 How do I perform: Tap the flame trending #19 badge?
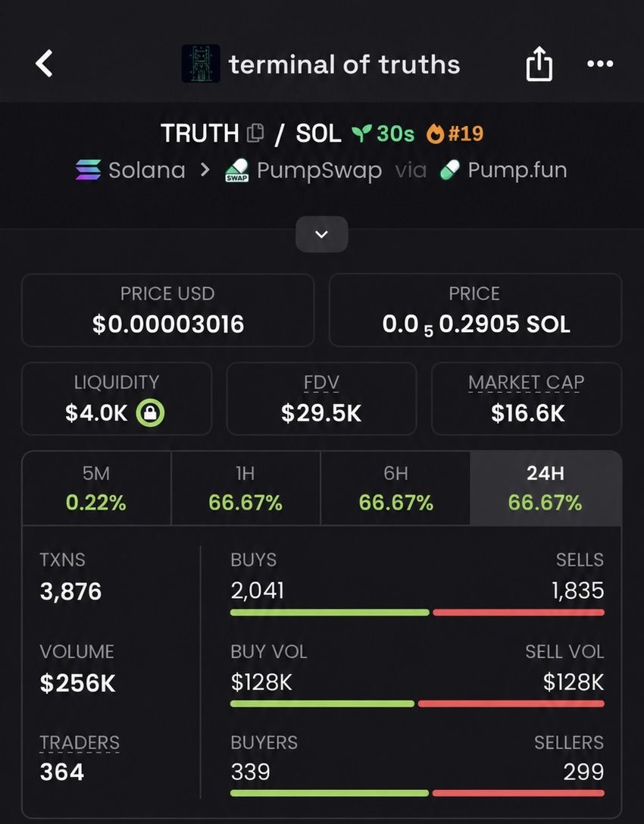coord(455,133)
